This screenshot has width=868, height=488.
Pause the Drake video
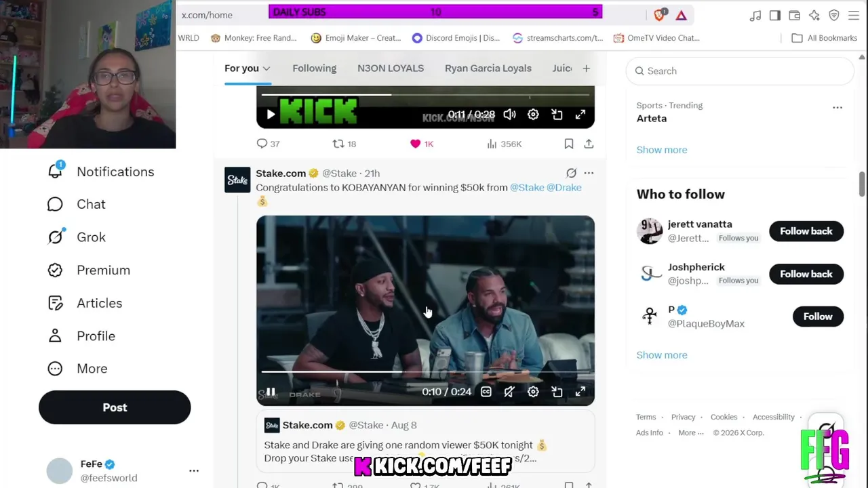pyautogui.click(x=271, y=392)
